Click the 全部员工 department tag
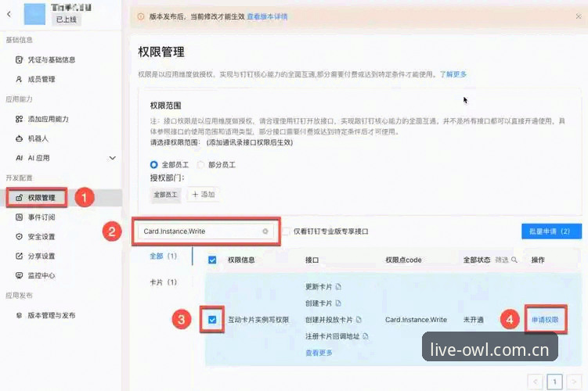Image resolution: width=588 pixels, height=391 pixels. pos(165,195)
